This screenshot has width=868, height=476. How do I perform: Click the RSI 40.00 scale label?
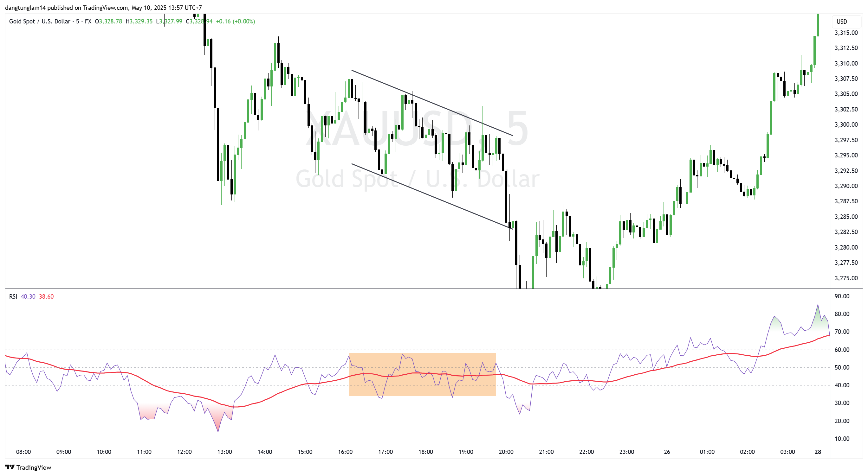coord(842,385)
